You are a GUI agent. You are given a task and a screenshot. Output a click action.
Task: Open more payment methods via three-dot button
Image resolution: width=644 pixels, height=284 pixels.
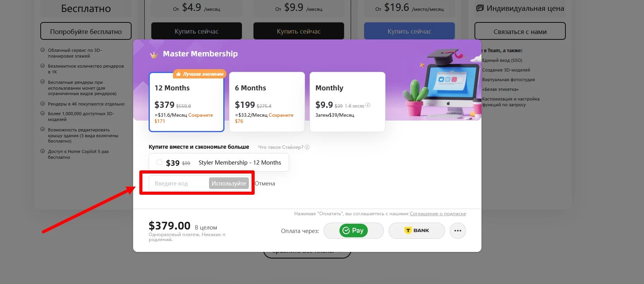click(458, 231)
